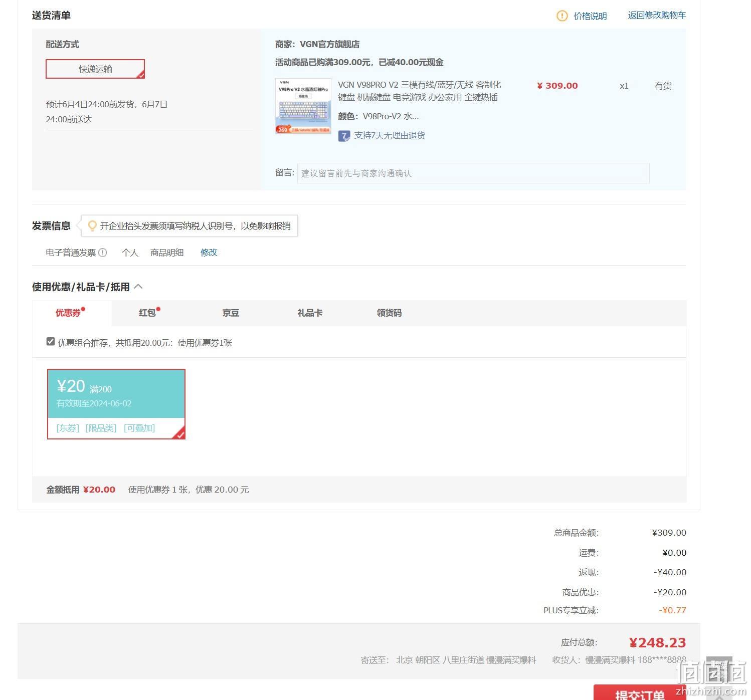Toggle the 优惠组合推荐 checkbox

click(50, 342)
